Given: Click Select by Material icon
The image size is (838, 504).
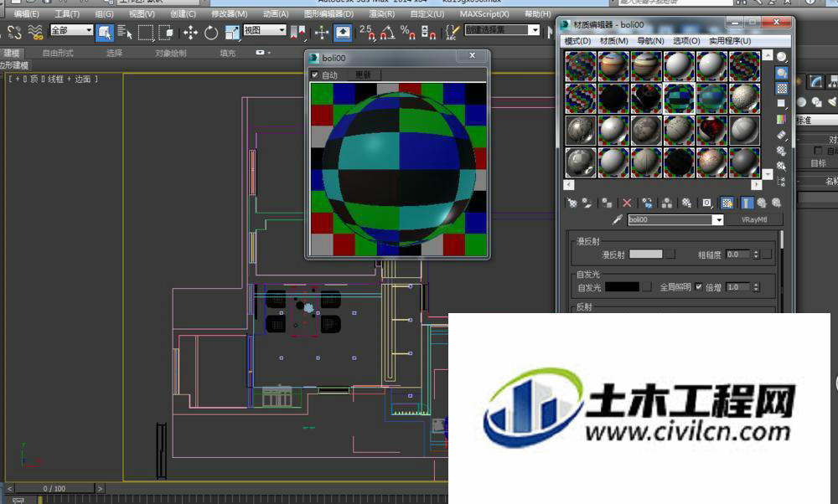Looking at the screenshot, I should pos(781,166).
